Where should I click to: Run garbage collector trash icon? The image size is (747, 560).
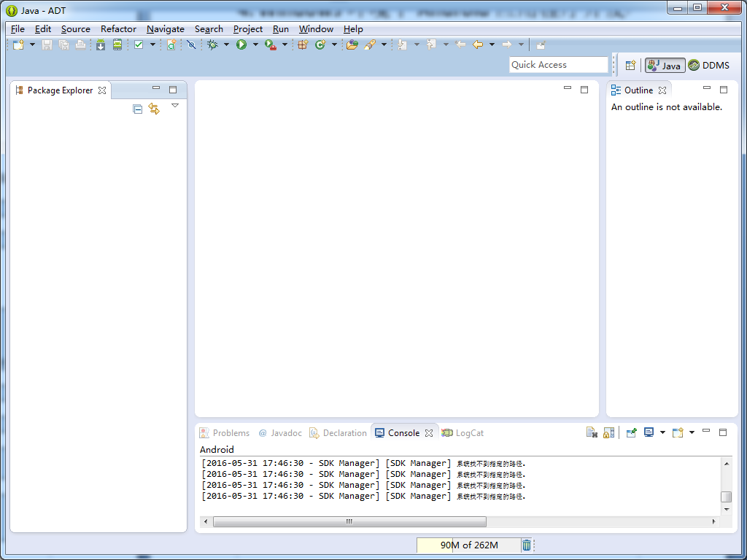tap(527, 545)
